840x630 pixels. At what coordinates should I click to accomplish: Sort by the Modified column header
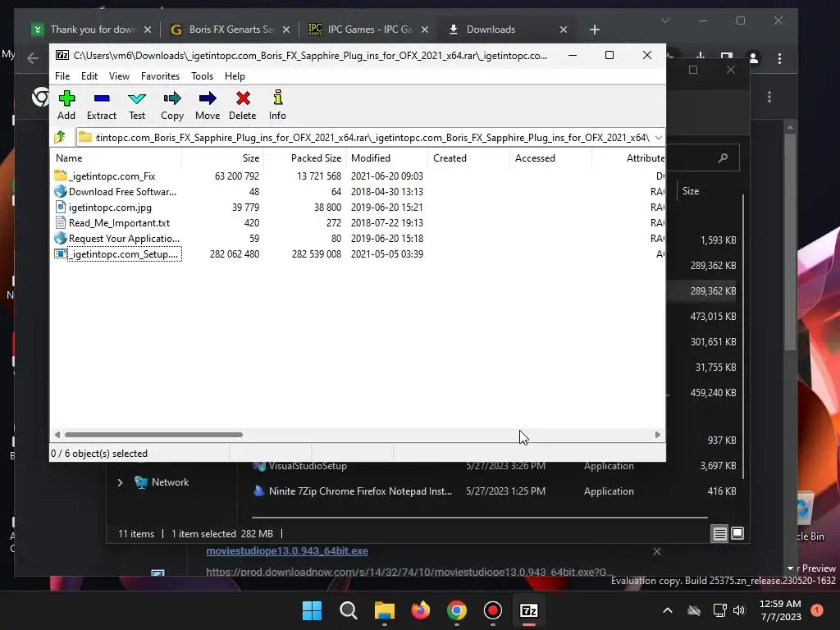[x=387, y=158]
